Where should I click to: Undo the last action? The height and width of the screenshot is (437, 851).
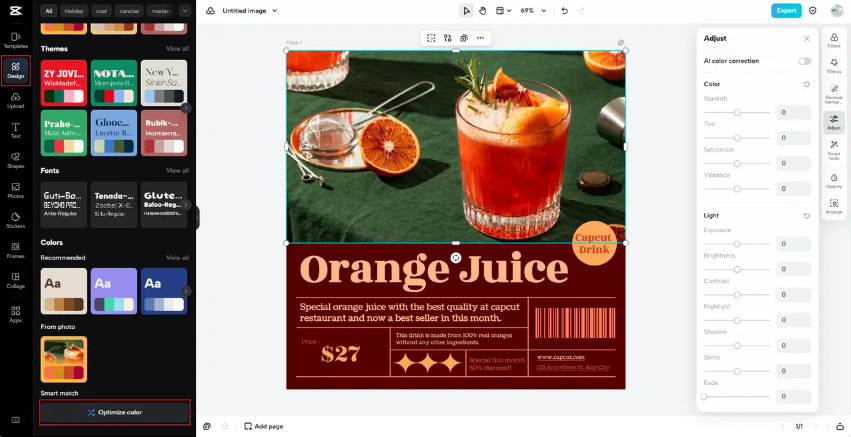coord(564,10)
